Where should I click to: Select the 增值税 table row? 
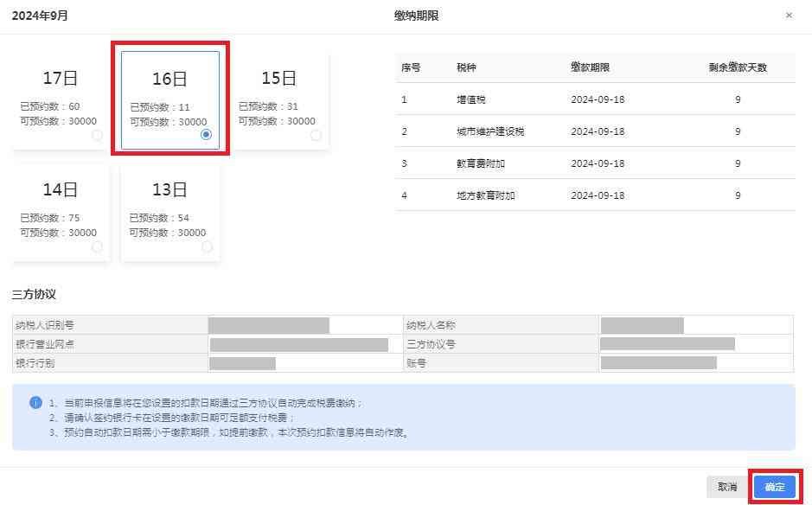tap(595, 99)
